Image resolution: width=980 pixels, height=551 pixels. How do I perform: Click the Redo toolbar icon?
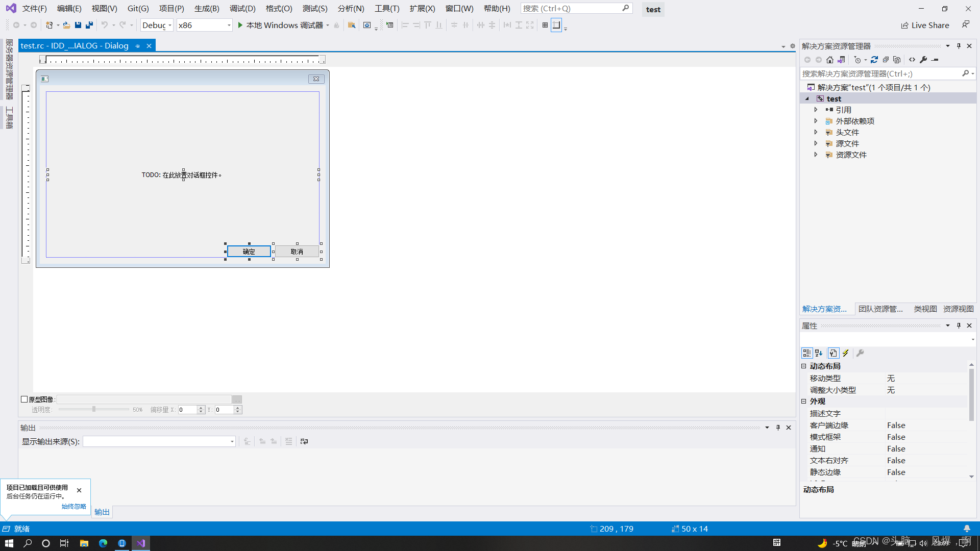pyautogui.click(x=122, y=25)
